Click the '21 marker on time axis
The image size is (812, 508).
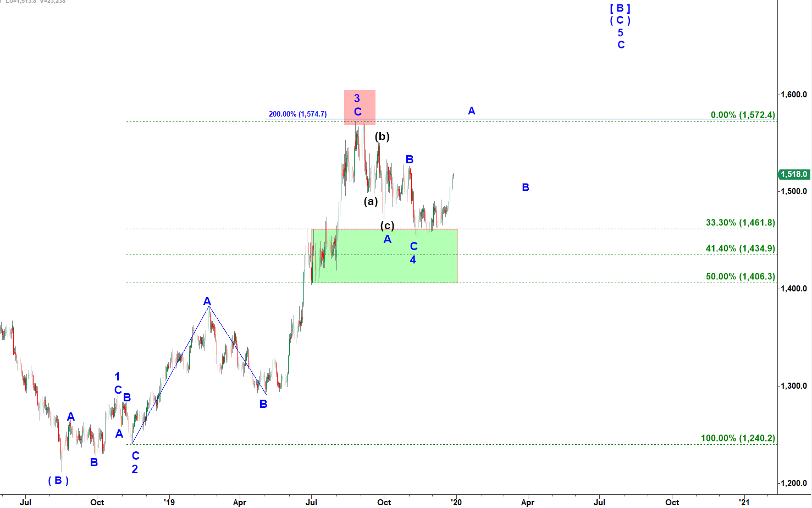point(744,502)
